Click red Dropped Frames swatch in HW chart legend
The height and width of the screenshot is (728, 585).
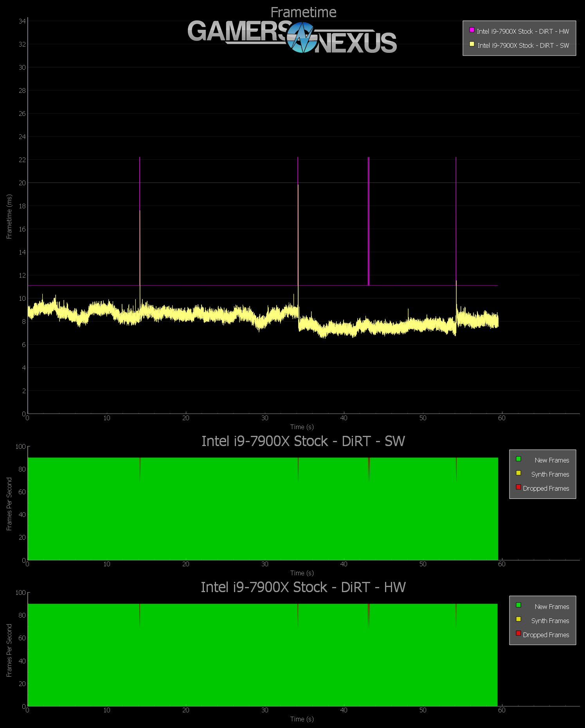pyautogui.click(x=518, y=633)
